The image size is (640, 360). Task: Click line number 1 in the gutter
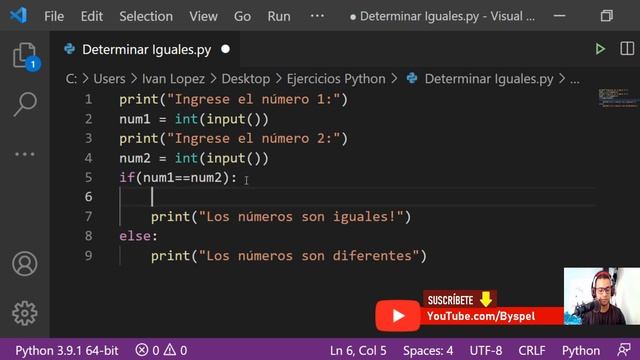(89, 99)
